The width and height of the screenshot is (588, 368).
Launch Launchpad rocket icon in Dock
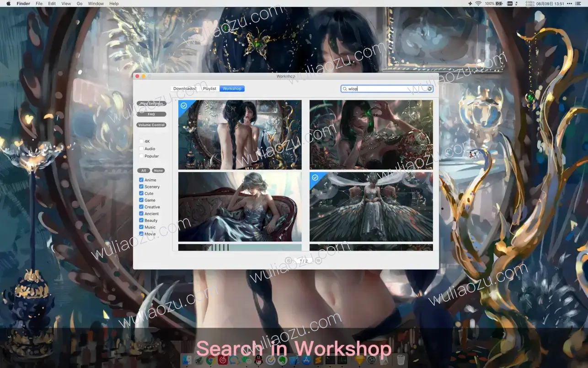point(199,360)
